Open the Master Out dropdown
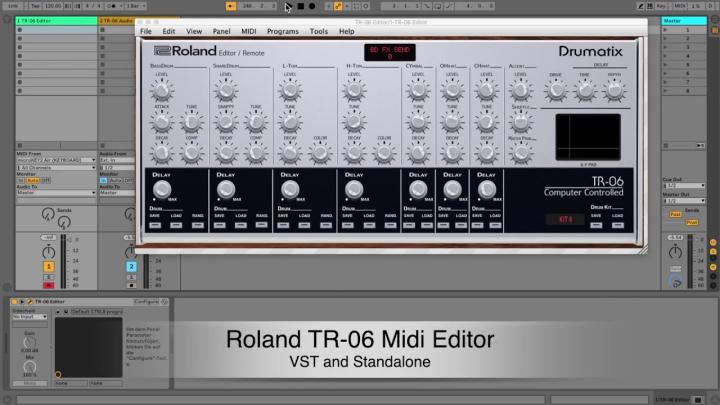 pyautogui.click(x=684, y=201)
